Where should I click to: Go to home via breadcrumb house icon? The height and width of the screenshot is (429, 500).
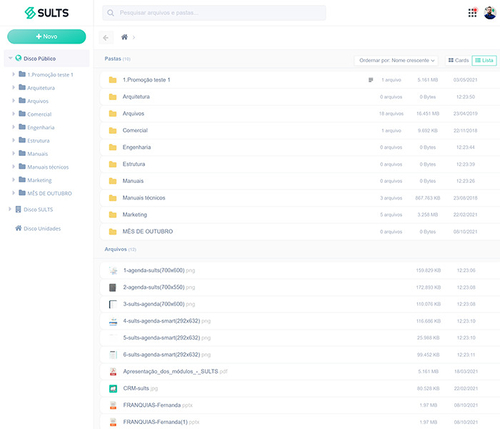coord(124,37)
